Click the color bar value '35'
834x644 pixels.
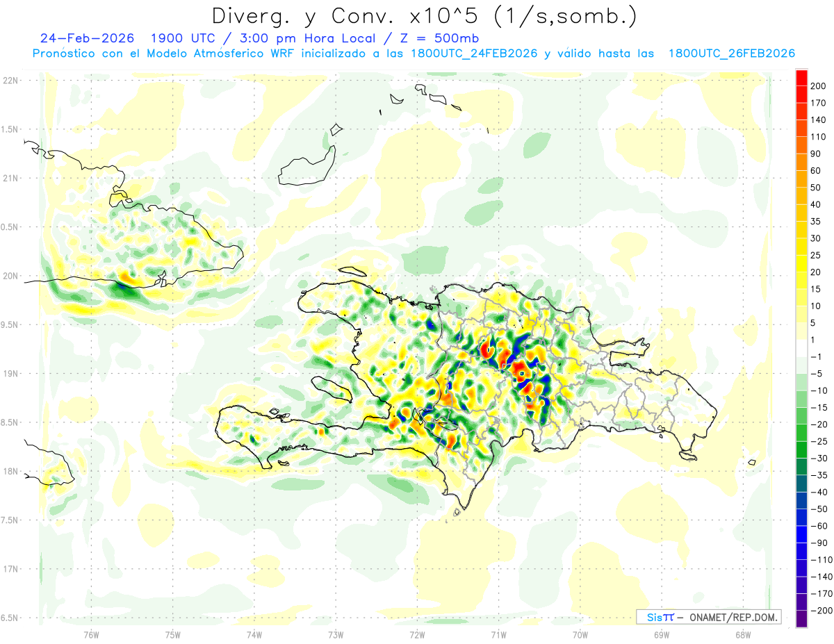coord(817,222)
